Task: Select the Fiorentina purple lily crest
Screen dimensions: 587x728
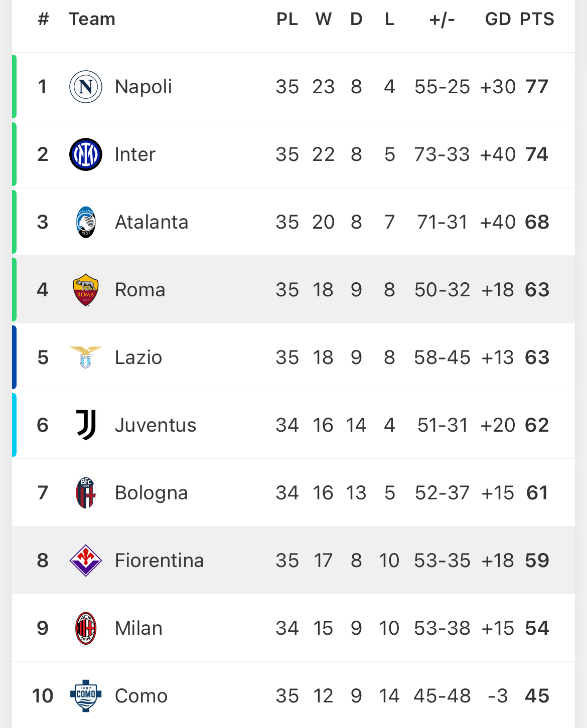Action: [x=86, y=561]
